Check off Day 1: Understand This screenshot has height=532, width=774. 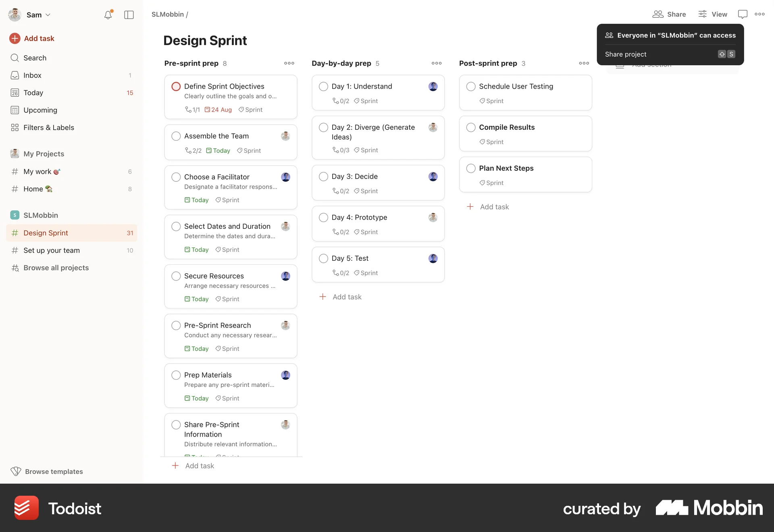[x=323, y=86]
